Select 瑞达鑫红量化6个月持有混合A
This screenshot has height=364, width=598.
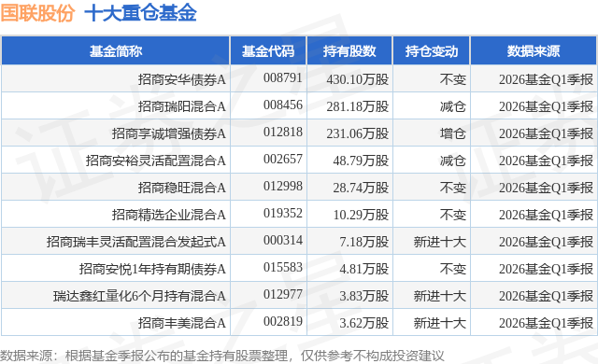pos(139,296)
